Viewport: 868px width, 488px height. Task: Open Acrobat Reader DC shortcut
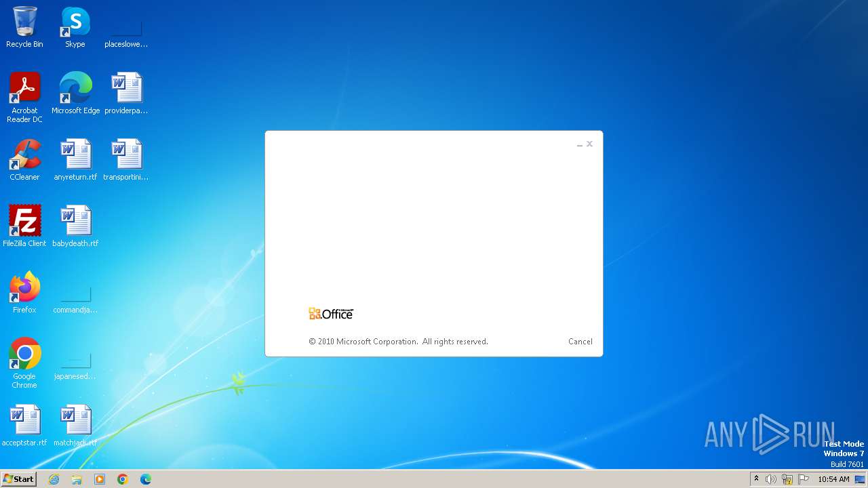pyautogui.click(x=24, y=98)
